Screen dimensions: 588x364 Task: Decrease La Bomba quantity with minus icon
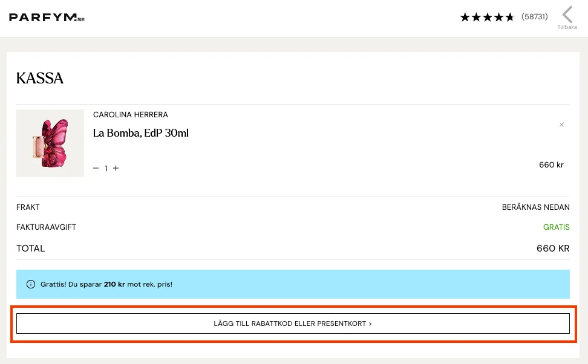pos(96,168)
